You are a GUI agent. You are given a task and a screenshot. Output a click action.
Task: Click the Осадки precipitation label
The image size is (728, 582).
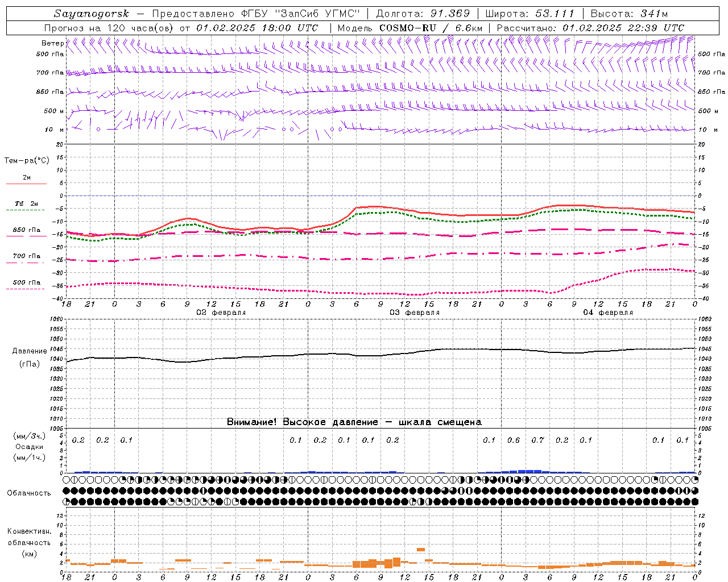pyautogui.click(x=30, y=447)
